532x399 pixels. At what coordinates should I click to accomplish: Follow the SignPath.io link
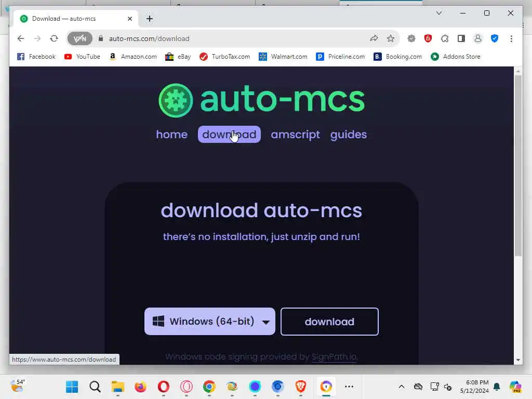point(334,357)
